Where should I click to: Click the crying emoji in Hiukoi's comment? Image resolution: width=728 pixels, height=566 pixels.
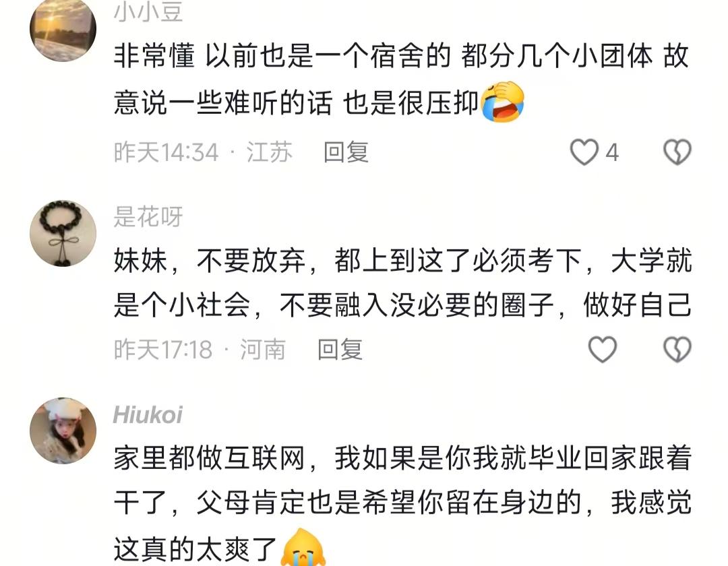tap(303, 547)
